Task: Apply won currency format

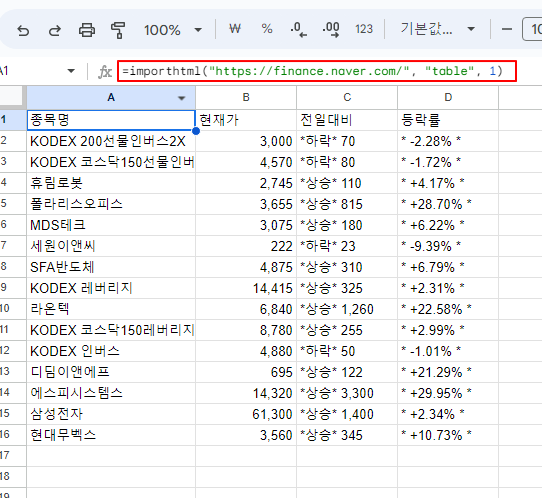Action: pos(235,29)
